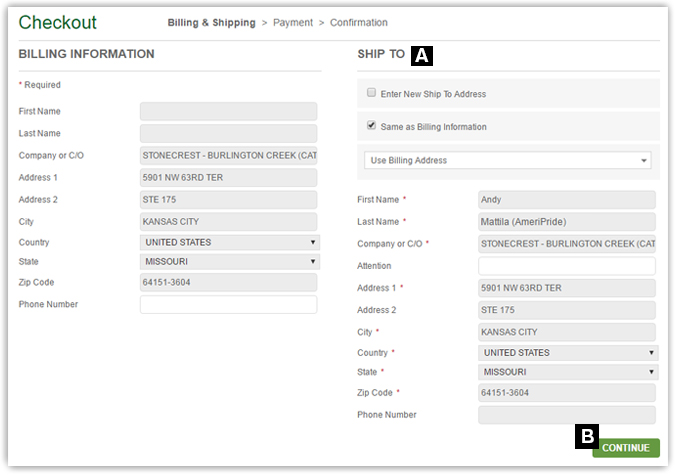Open the Ship To State dropdown
675x475 pixels.
567,372
